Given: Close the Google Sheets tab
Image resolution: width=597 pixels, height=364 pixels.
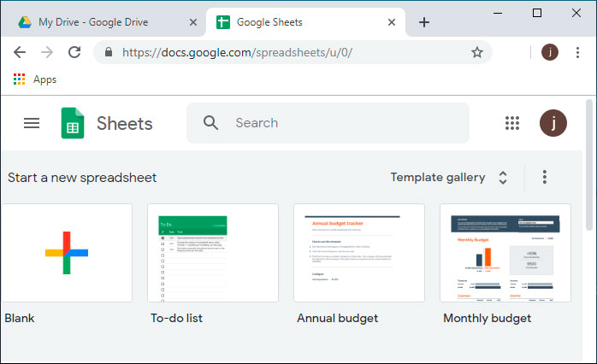Looking at the screenshot, I should [392, 22].
